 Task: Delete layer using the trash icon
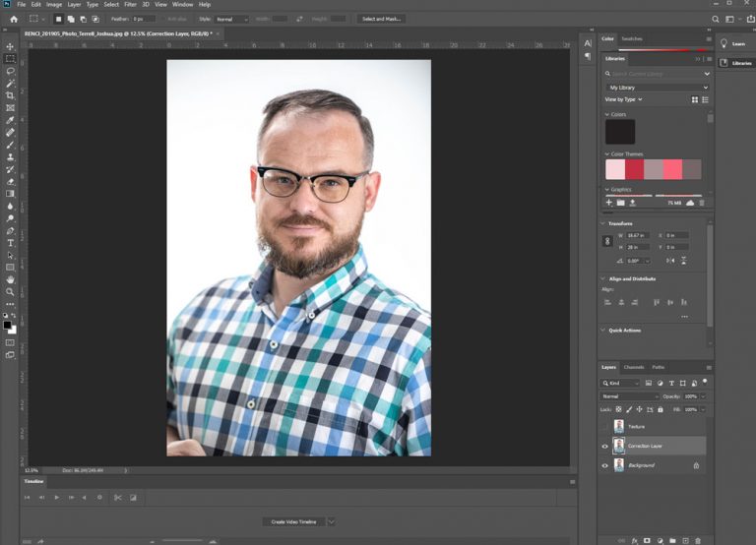point(698,540)
